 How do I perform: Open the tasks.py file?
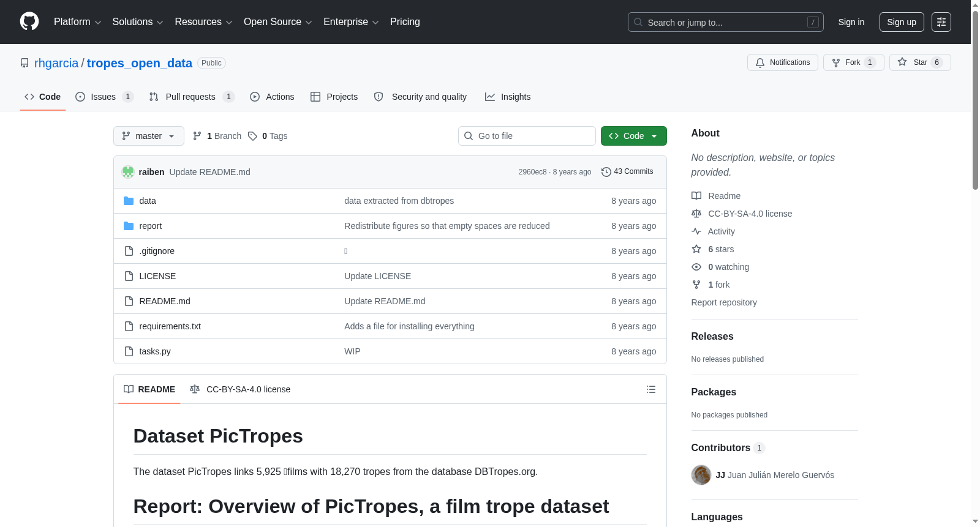pos(155,351)
